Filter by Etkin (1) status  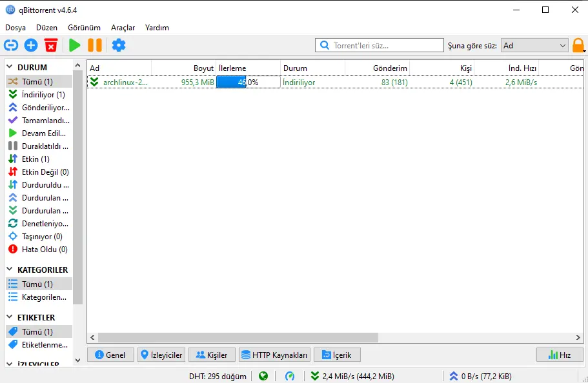point(39,159)
